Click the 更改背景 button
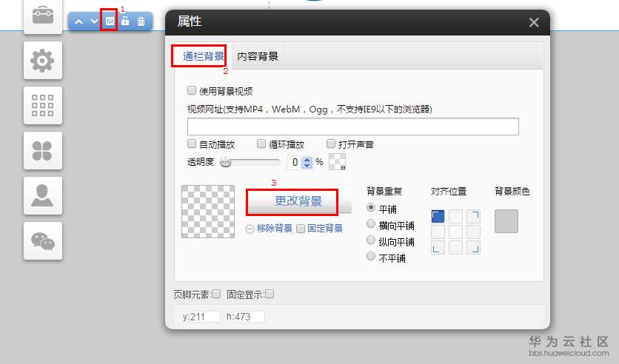 (x=298, y=201)
